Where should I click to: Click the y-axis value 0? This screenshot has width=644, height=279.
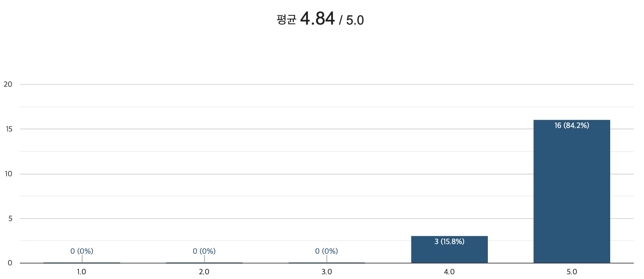(10, 263)
